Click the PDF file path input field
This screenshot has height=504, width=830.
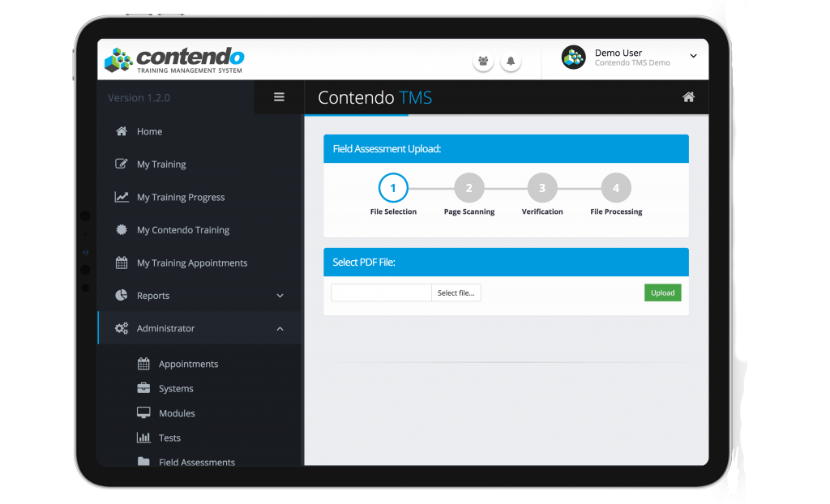(381, 293)
